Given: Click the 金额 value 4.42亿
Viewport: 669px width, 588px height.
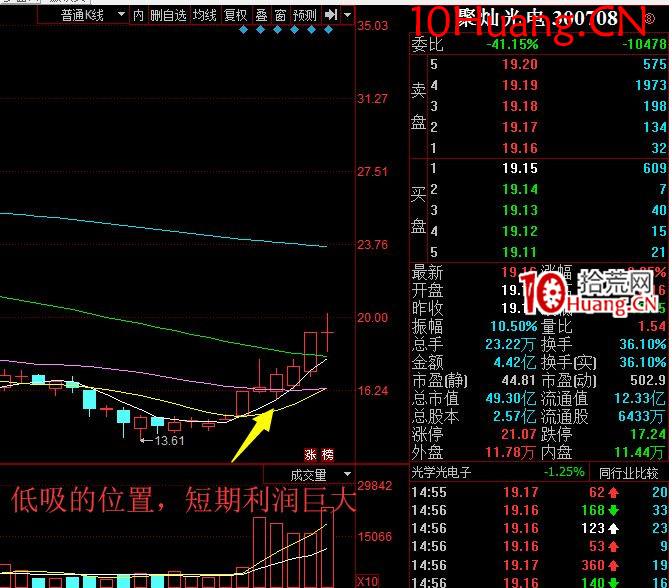Looking at the screenshot, I should pos(515,363).
